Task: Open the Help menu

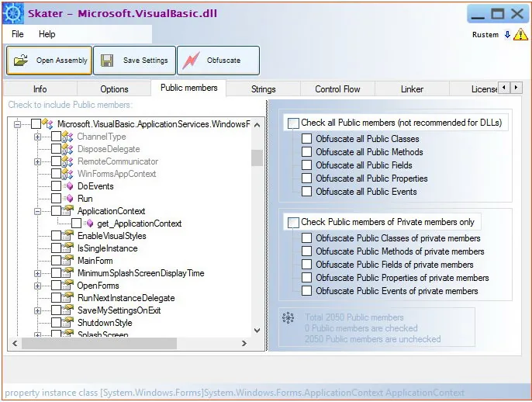Action: [x=47, y=34]
